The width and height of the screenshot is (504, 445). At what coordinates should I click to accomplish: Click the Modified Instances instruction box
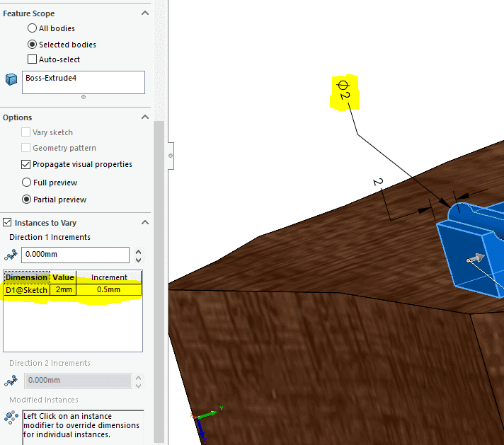pos(83,427)
